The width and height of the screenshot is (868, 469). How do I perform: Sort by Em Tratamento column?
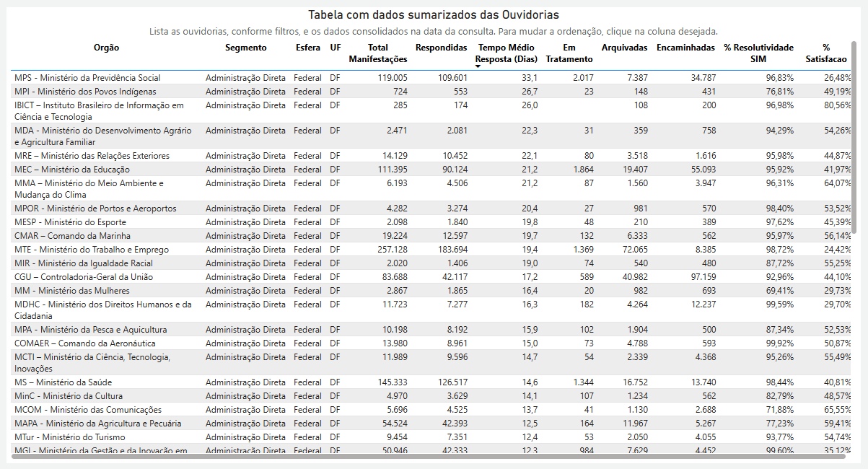pyautogui.click(x=569, y=53)
